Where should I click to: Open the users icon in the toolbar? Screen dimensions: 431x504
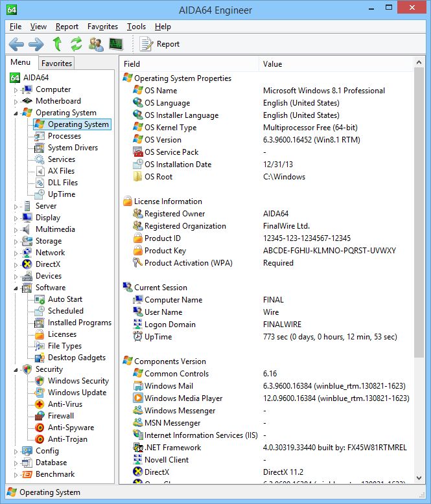(96, 44)
